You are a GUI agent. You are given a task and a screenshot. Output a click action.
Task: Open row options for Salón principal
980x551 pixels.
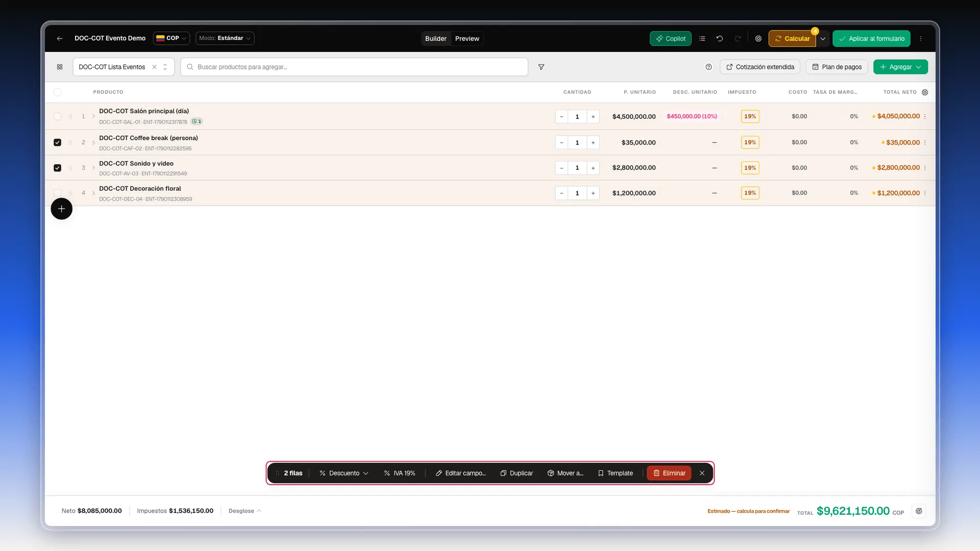click(925, 116)
